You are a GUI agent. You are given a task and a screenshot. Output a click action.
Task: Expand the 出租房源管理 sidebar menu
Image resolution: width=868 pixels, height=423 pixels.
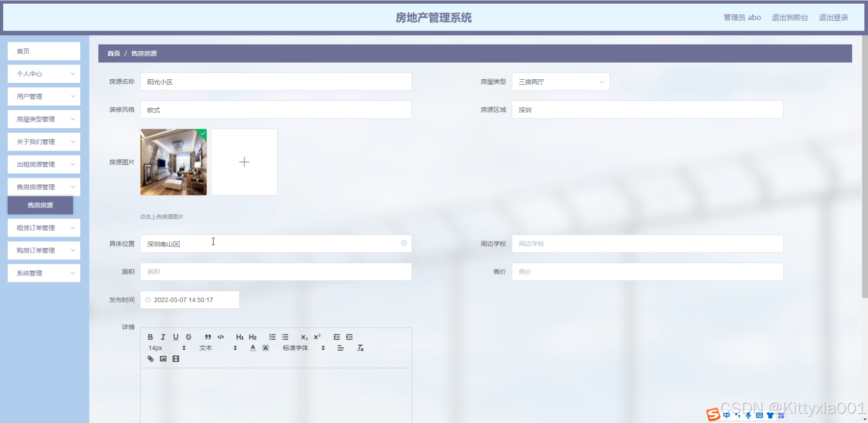click(44, 164)
